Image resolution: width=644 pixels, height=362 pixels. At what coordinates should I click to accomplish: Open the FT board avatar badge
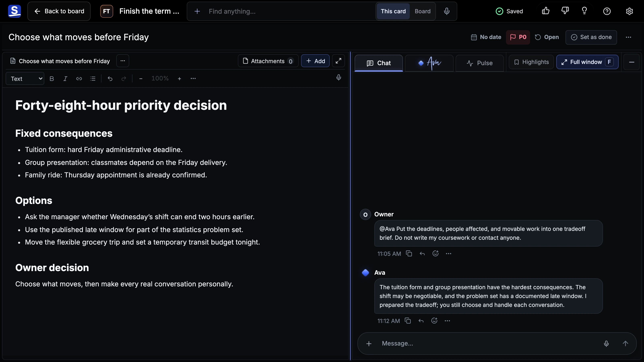[106, 11]
